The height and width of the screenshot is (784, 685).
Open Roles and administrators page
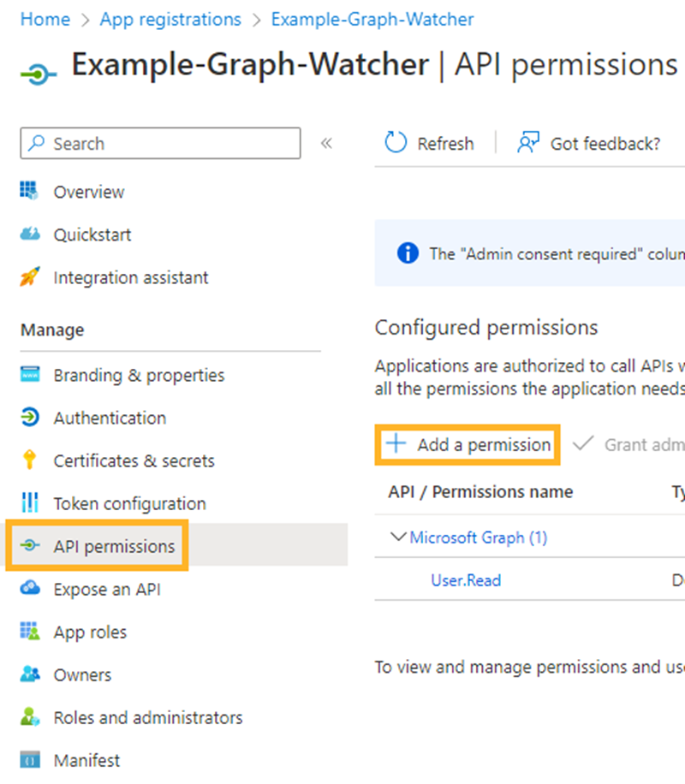pos(147,717)
